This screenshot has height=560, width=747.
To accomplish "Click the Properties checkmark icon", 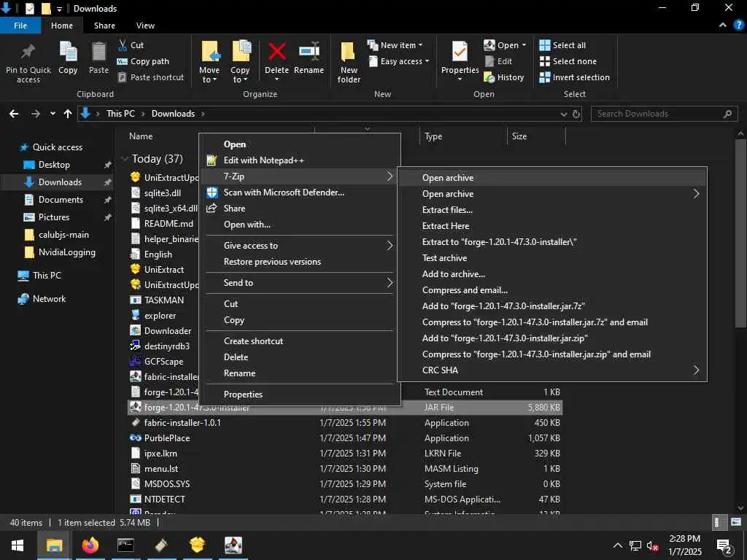I will pos(460,51).
